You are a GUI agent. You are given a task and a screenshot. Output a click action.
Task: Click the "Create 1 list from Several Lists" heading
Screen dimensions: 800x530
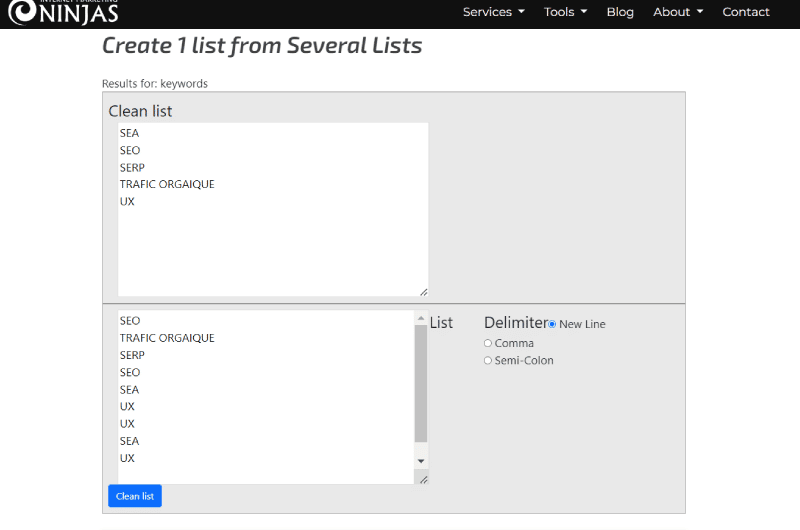(x=262, y=45)
